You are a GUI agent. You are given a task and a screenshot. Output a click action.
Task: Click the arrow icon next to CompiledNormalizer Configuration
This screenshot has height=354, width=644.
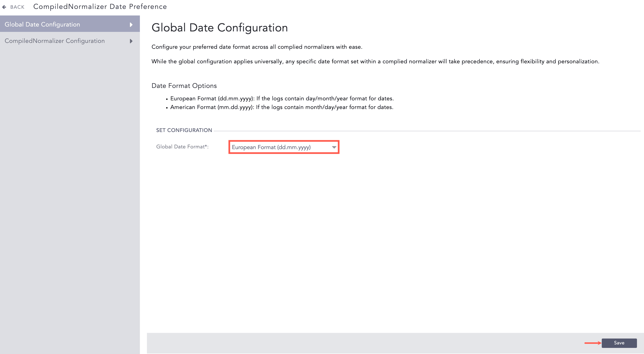click(x=131, y=41)
